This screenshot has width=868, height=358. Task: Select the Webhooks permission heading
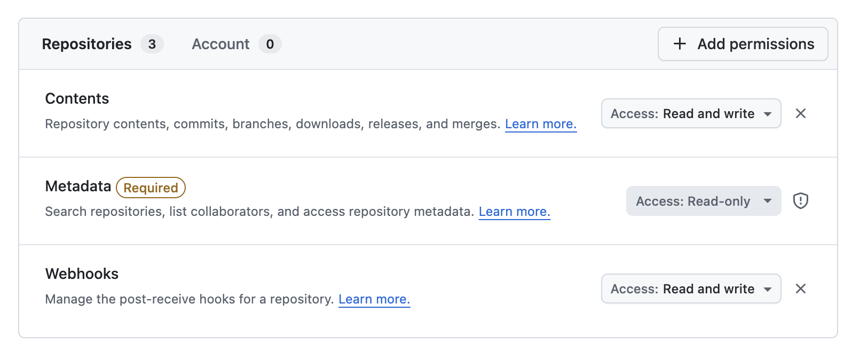pyautogui.click(x=82, y=274)
